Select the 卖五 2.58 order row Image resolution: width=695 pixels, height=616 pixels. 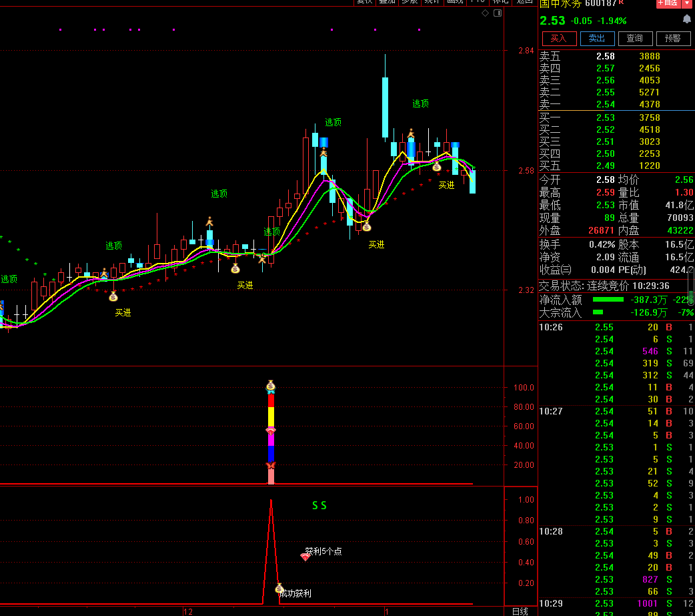[x=616, y=56]
